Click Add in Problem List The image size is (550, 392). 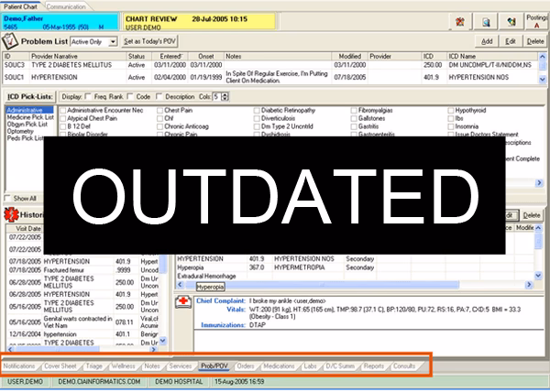tap(487, 41)
